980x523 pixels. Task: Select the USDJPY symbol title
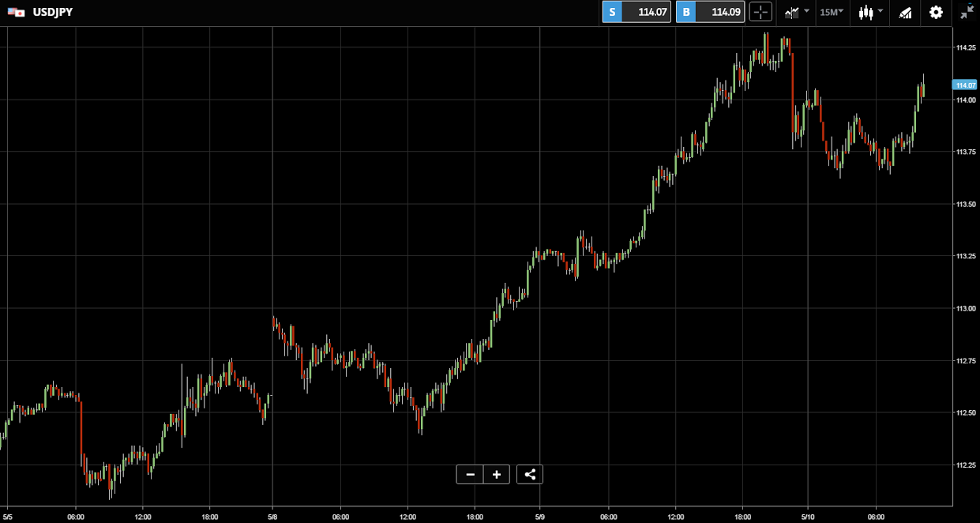point(53,12)
